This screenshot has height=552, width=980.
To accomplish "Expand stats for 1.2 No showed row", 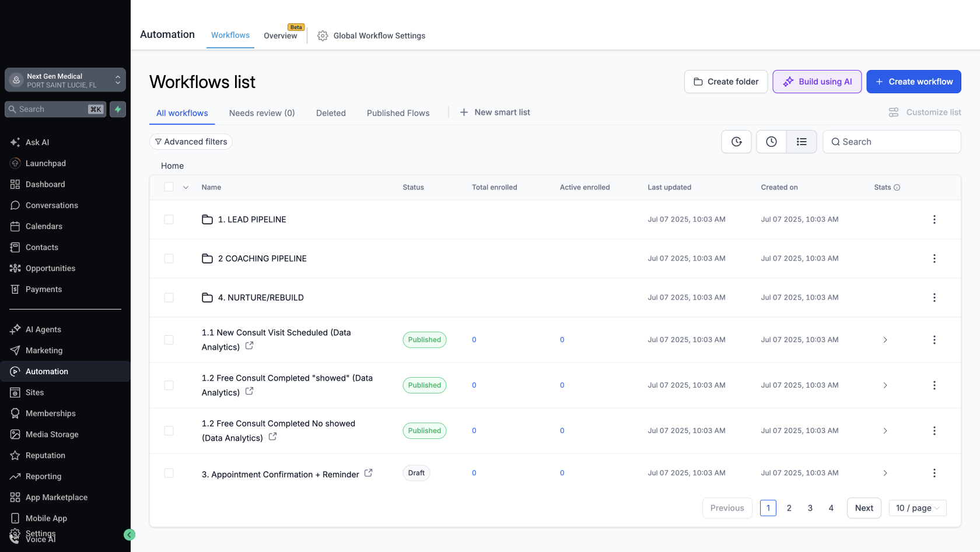I will [x=885, y=431].
